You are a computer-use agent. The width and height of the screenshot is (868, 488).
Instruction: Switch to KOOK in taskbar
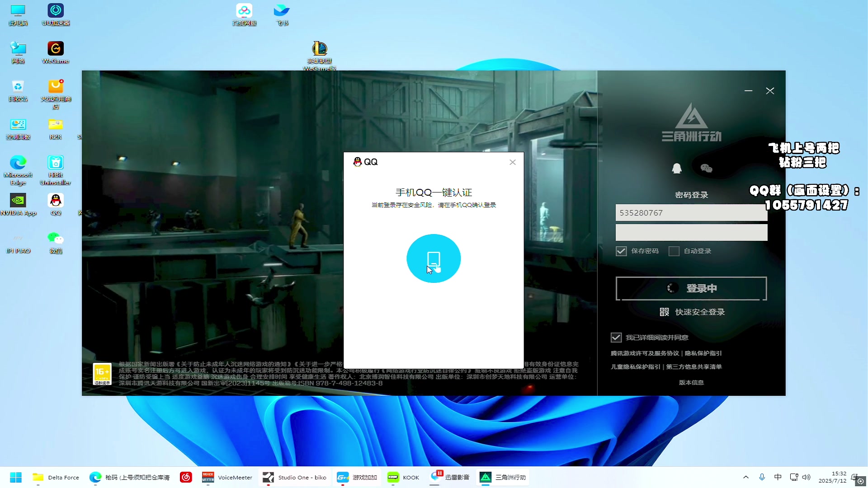tap(403, 477)
